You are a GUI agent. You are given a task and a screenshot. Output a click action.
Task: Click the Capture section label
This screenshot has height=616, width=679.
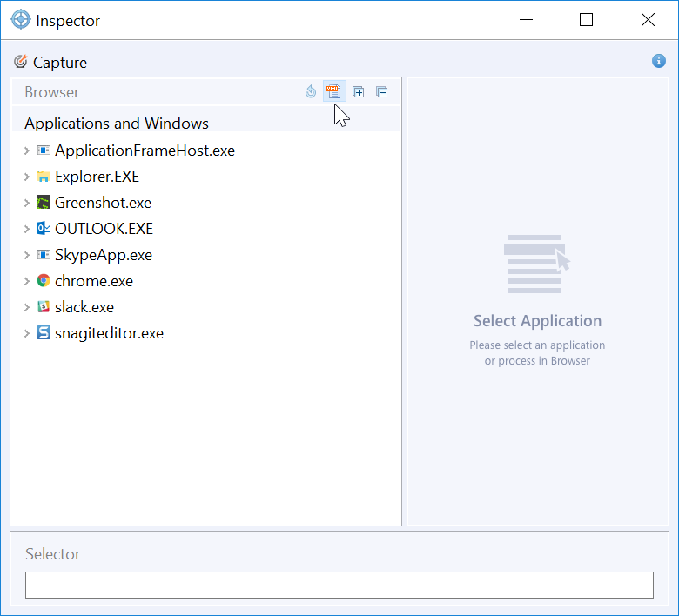tap(60, 63)
